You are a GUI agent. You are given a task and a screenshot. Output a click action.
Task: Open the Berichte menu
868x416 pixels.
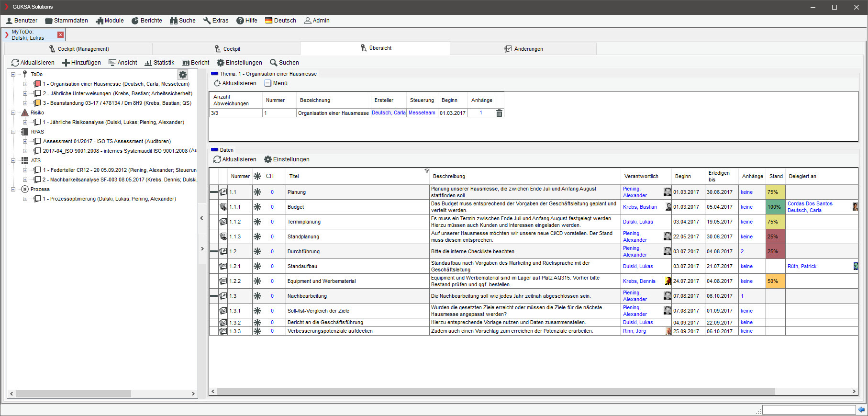pos(147,21)
